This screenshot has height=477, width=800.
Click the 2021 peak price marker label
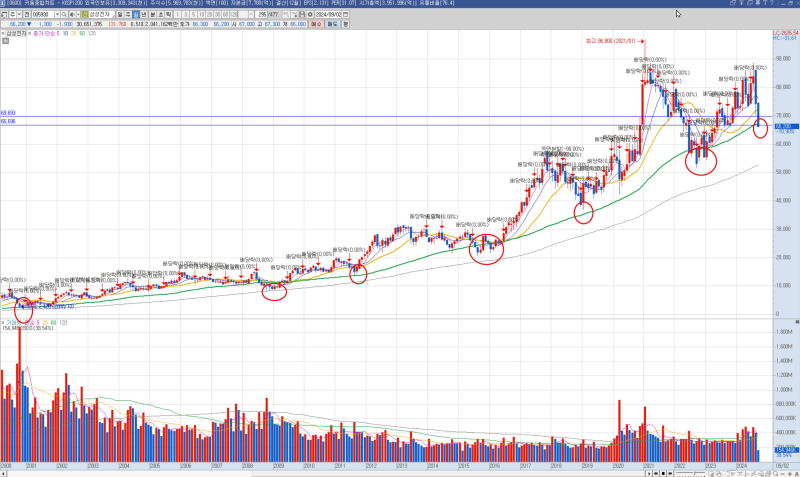609,41
